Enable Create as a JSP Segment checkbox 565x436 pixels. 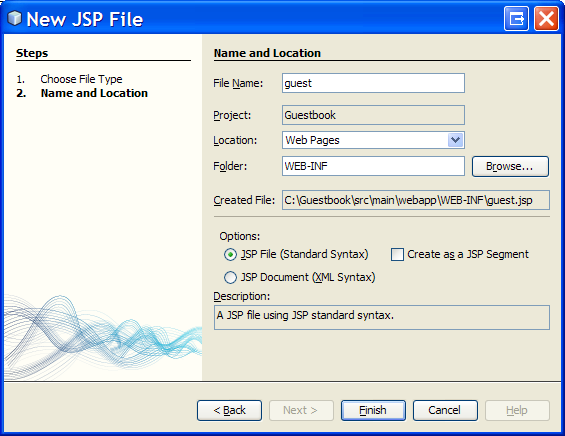tap(397, 254)
